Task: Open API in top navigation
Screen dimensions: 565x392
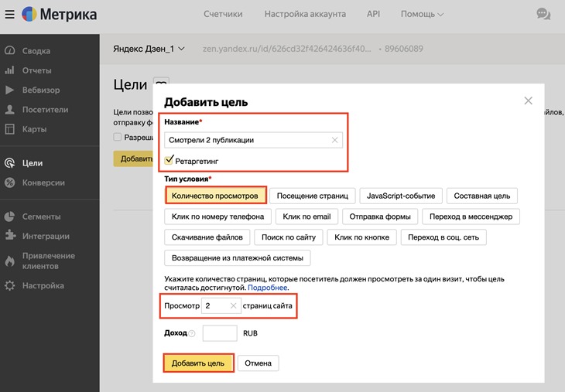Action: pyautogui.click(x=373, y=14)
